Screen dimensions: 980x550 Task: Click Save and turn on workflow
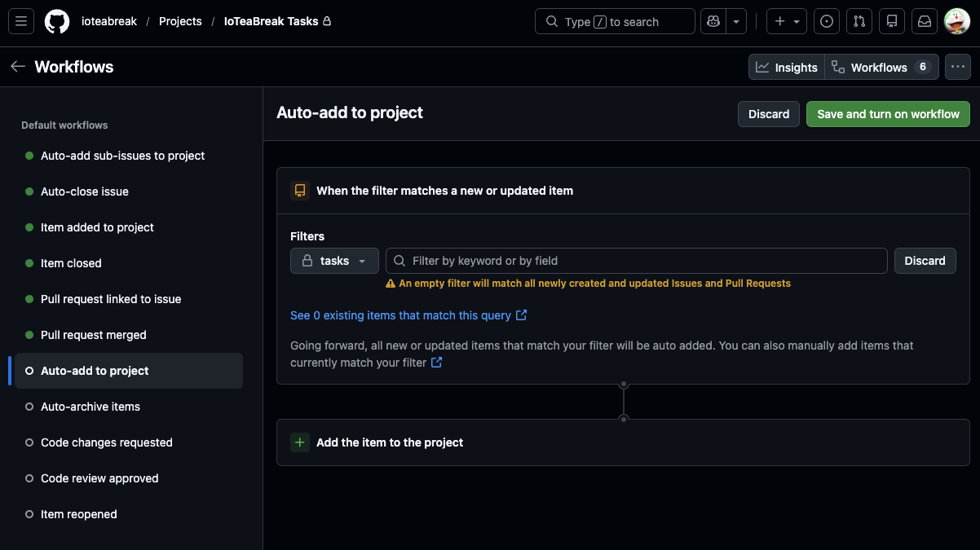(888, 114)
